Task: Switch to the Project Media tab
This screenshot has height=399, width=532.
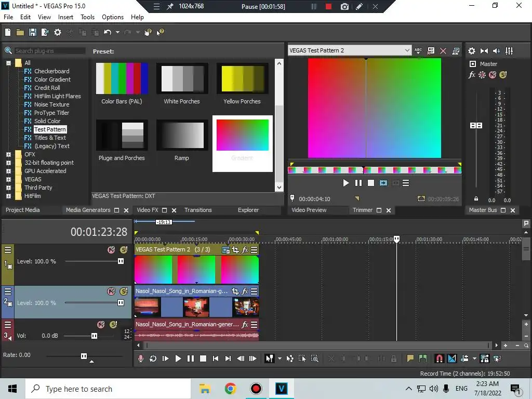Action: pos(23,210)
